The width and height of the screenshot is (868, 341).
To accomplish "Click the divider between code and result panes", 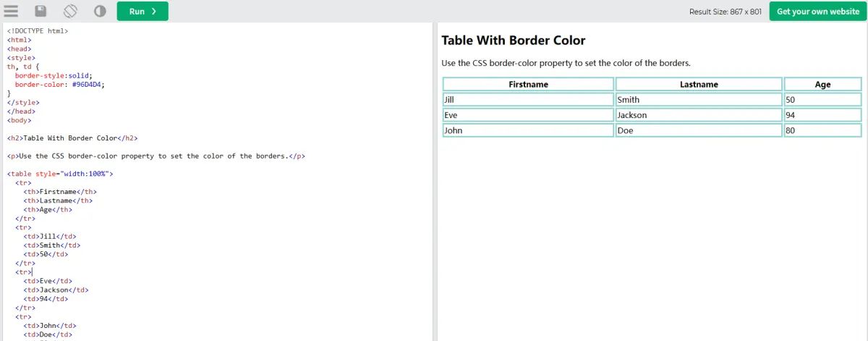I will click(435, 181).
